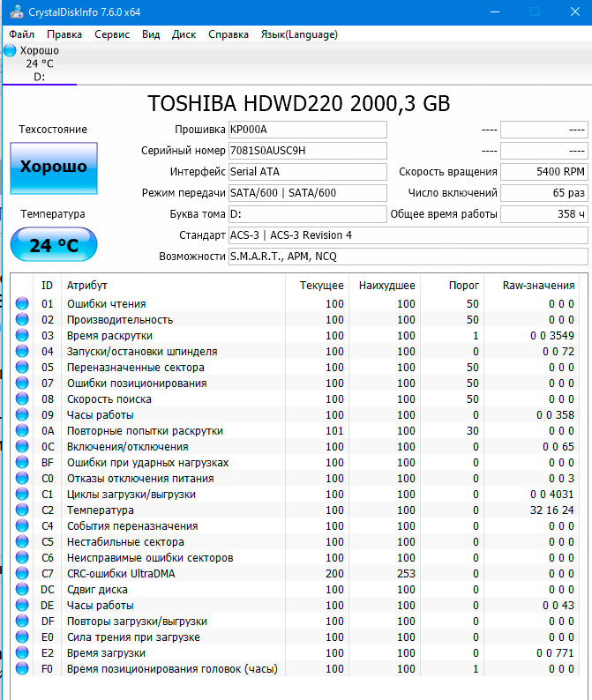Click the Скорость вращения field 5400 RPM
The image size is (592, 700).
coord(543,171)
